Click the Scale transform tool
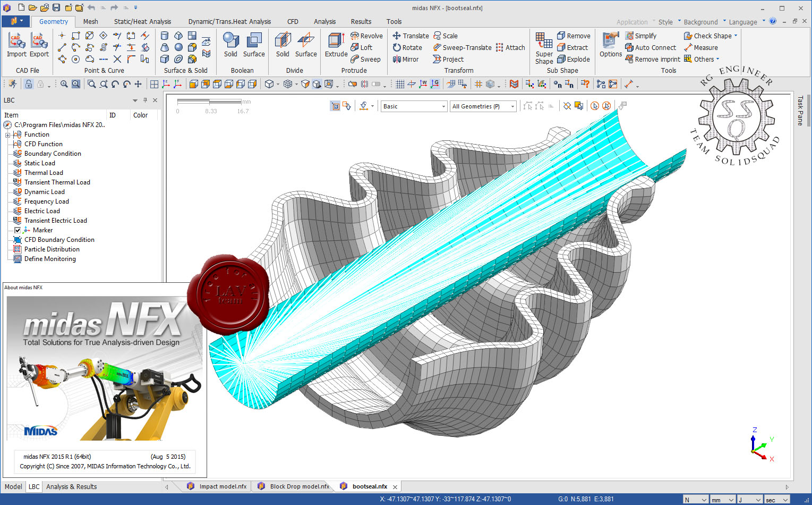This screenshot has width=812, height=505. pyautogui.click(x=445, y=36)
